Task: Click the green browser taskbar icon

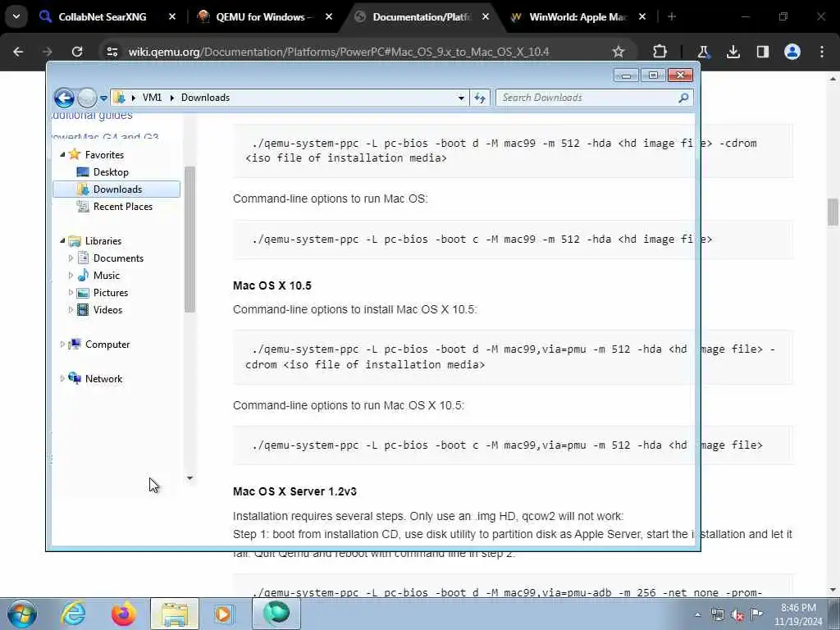Action: pos(276,614)
